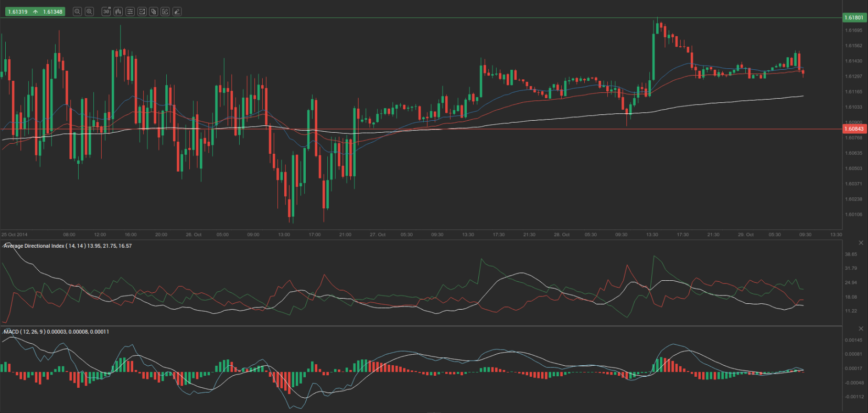Select the edit drawing pencil icon
Viewport: 868px width, 413px height.
point(165,12)
